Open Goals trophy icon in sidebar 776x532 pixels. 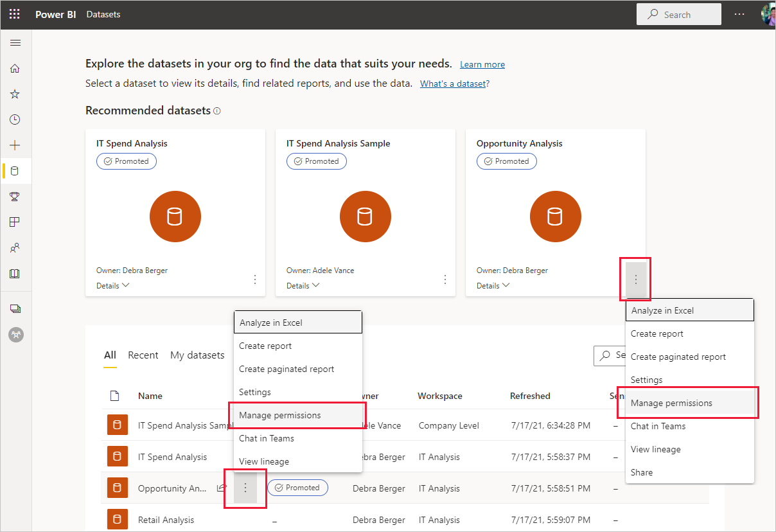pos(15,197)
